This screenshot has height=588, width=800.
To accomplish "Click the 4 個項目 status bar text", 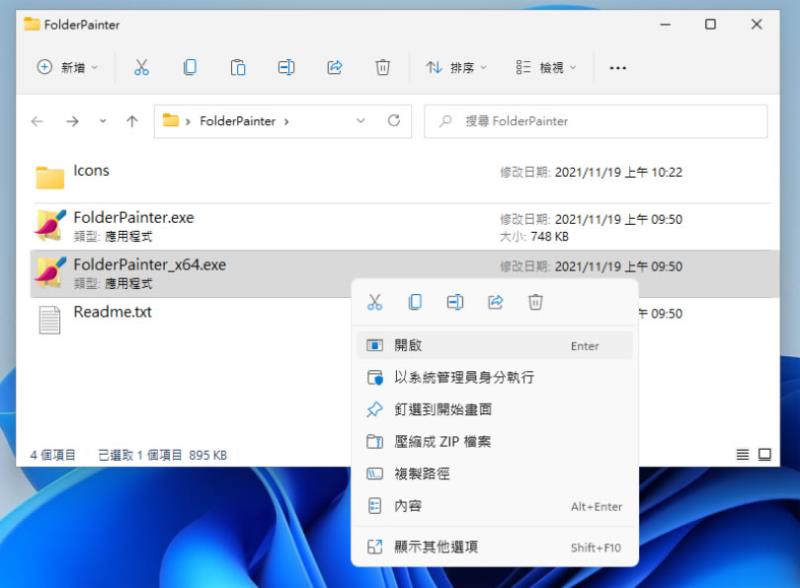I will tap(53, 455).
